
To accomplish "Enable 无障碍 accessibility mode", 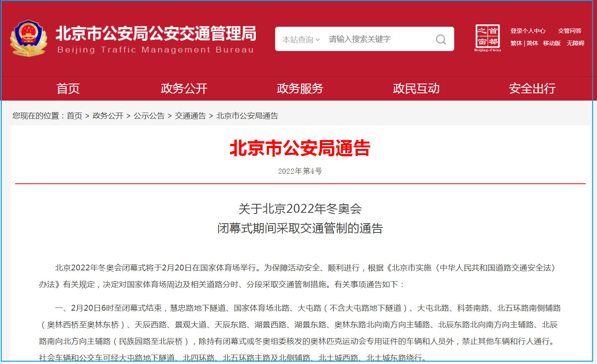I will pyautogui.click(x=575, y=43).
